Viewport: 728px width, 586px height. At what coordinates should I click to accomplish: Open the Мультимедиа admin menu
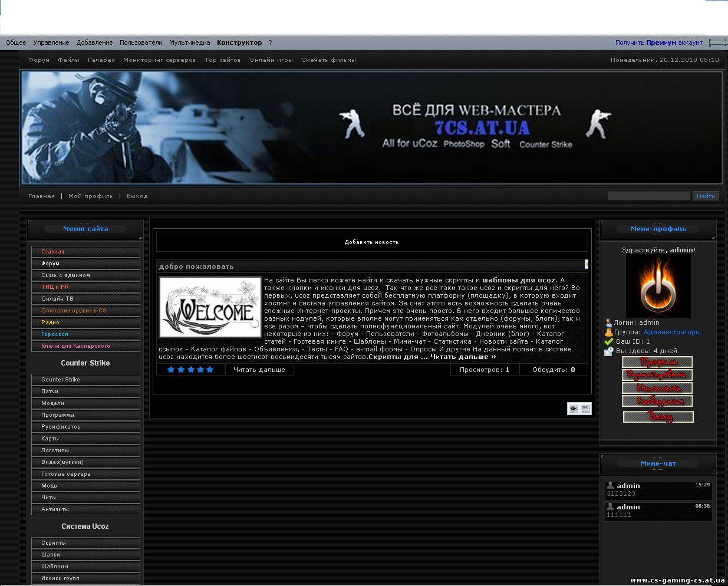click(190, 42)
